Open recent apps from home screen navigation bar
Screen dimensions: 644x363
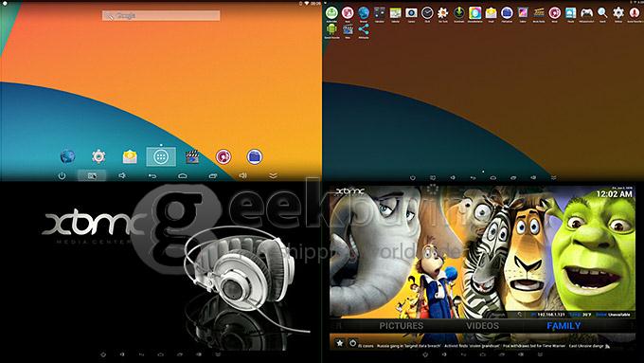click(x=213, y=176)
